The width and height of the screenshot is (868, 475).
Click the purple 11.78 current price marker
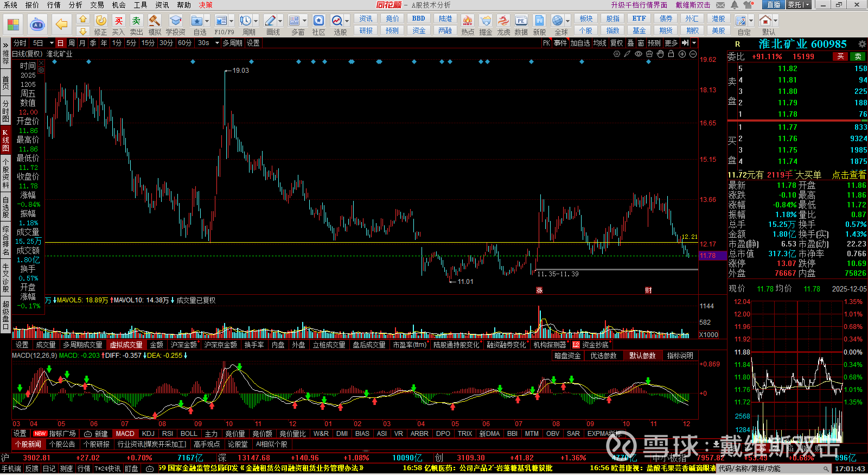pos(712,256)
